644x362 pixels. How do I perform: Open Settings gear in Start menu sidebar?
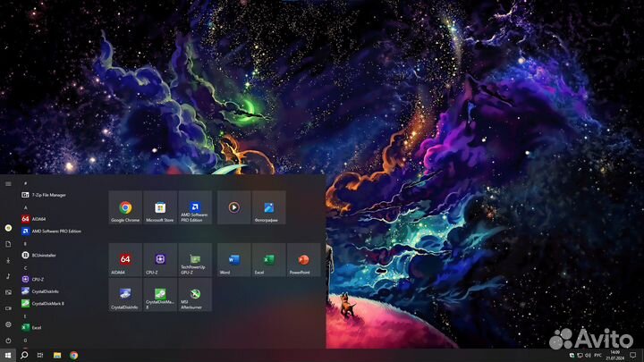pyautogui.click(x=8, y=324)
